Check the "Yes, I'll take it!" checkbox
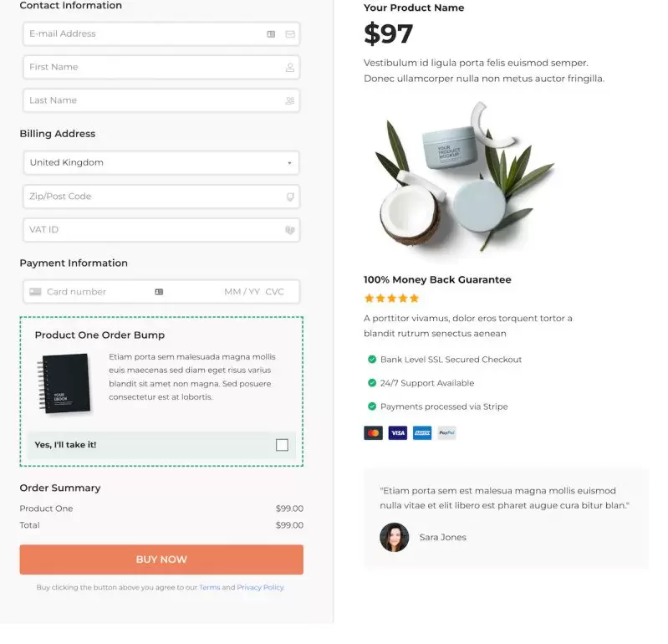This screenshot has width=668, height=644. 282,445
